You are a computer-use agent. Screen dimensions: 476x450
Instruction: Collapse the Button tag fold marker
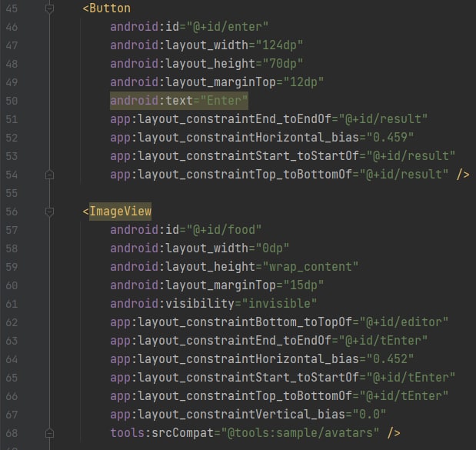[x=49, y=8]
